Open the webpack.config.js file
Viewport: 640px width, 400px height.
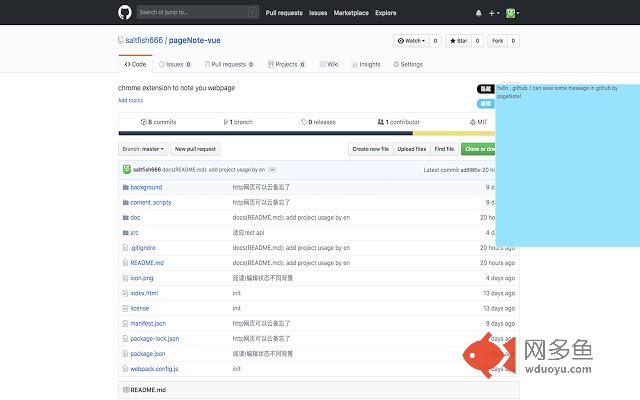[x=154, y=369]
